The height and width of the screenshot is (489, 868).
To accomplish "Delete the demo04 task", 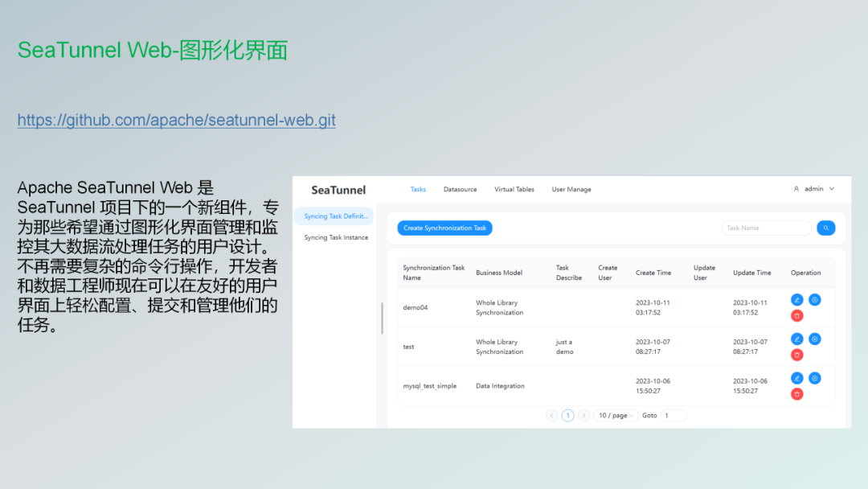I will (797, 315).
